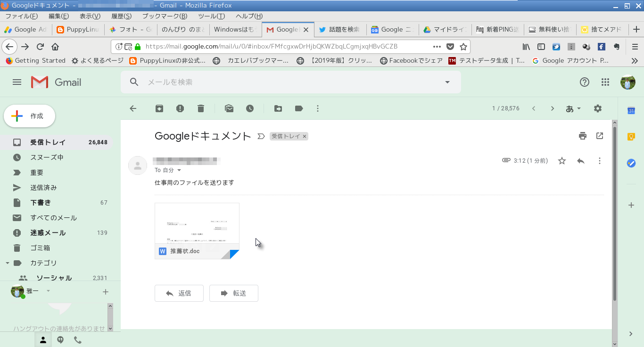Delete the email with trash icon
The width and height of the screenshot is (644, 347).
click(x=201, y=108)
